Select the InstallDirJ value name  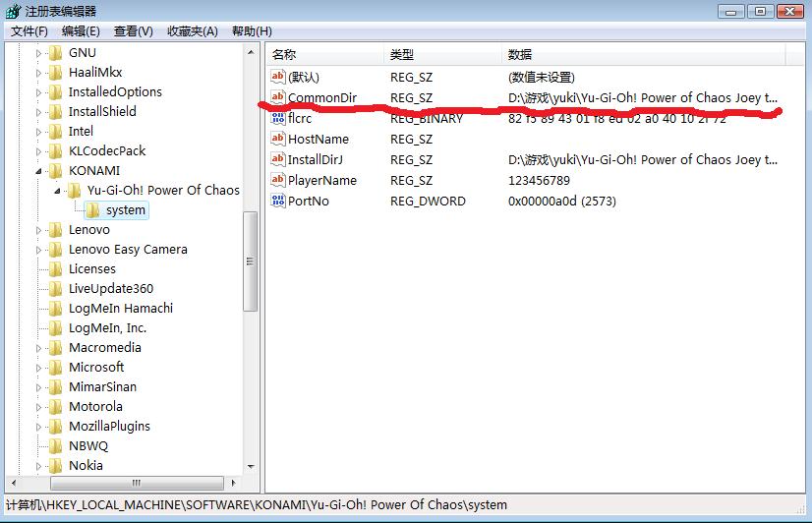tap(316, 160)
